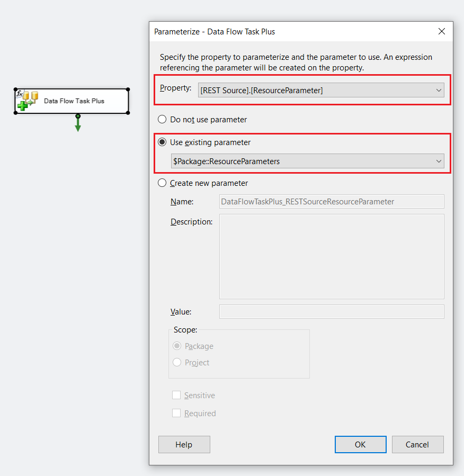Select the green precedence constraint arrow
Viewport: 464px width, 476px height.
click(x=78, y=124)
